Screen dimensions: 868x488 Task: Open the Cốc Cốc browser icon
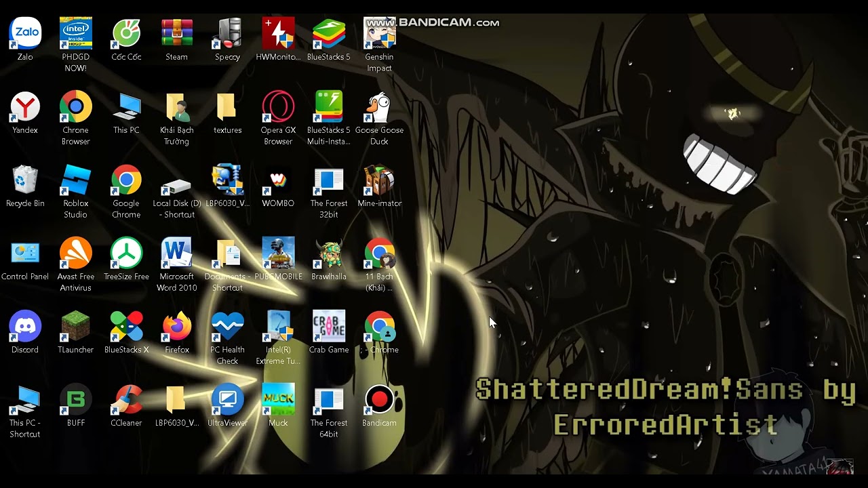point(126,33)
